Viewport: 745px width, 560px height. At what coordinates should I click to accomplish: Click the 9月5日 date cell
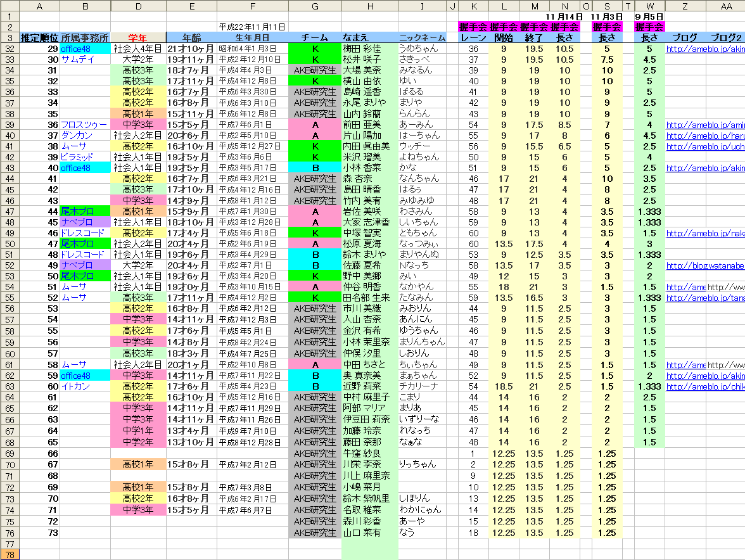(649, 16)
